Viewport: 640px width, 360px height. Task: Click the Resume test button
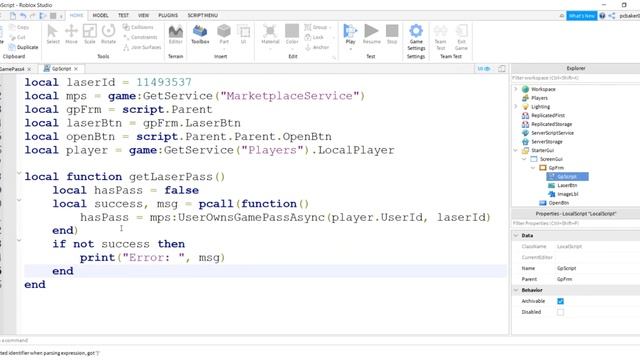(371, 31)
